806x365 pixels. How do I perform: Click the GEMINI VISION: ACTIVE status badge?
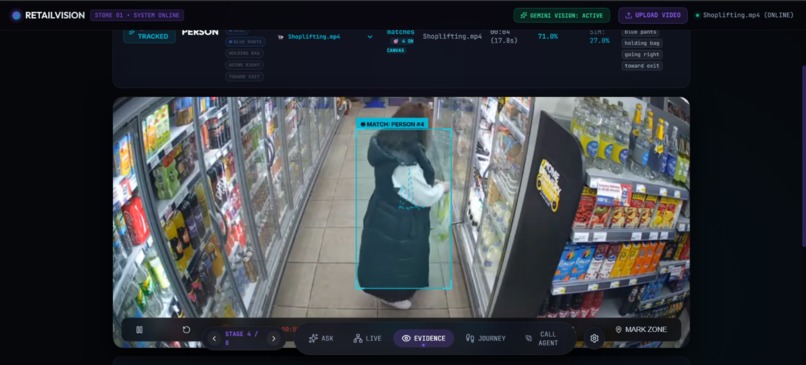(x=561, y=15)
